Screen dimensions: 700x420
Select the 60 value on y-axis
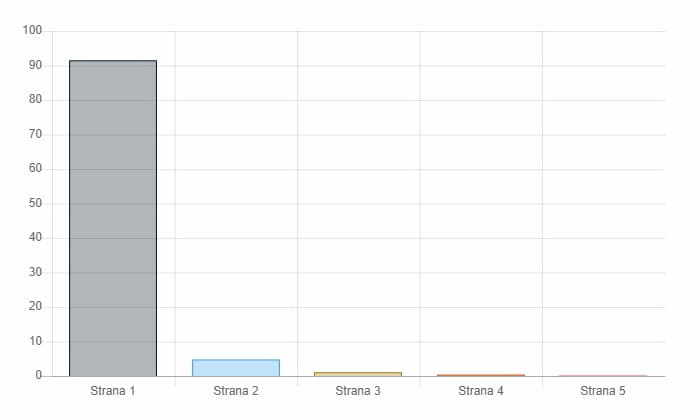coord(35,169)
